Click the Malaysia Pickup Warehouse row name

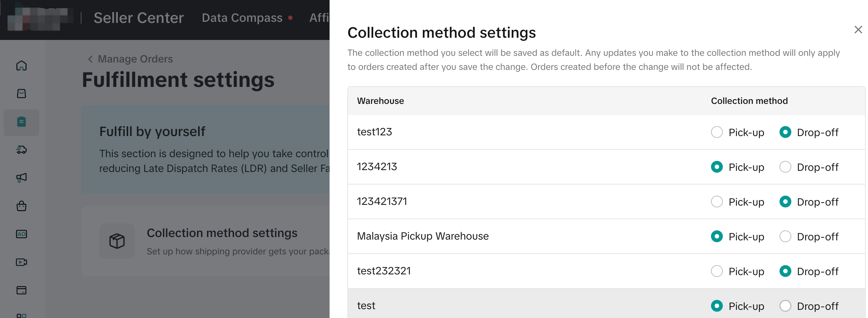pyautogui.click(x=423, y=236)
